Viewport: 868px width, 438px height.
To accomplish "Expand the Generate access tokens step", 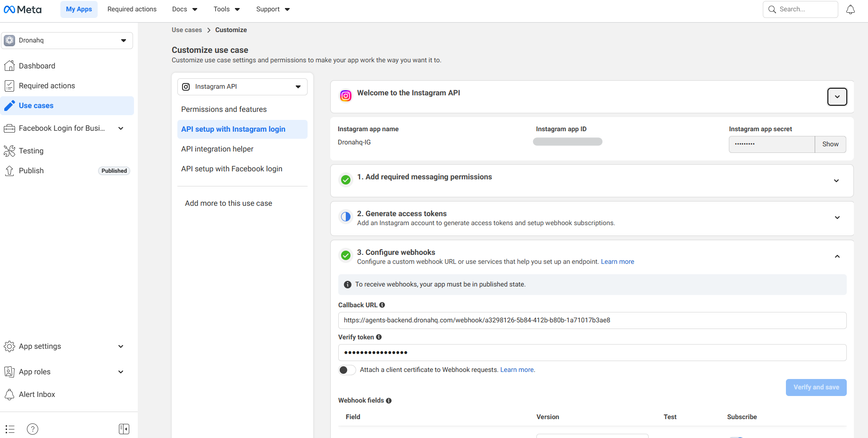I will point(837,218).
